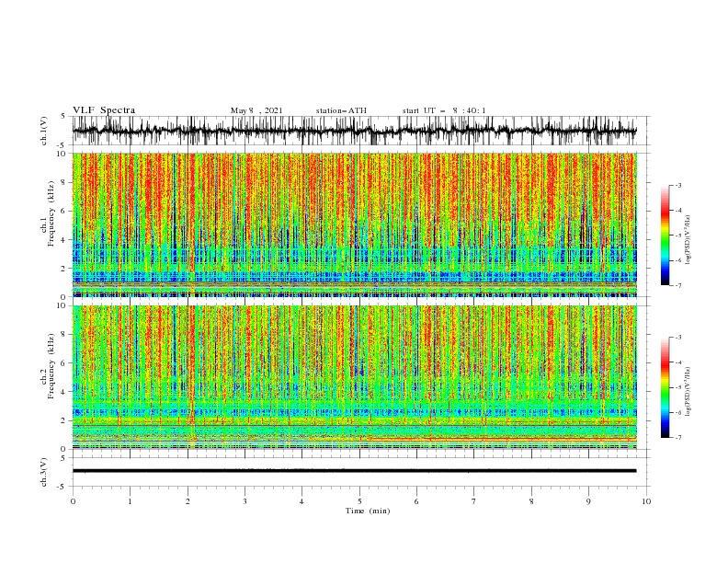Click inside the ch.1 spectrogram panel
Screen dimensions: 728x563
[x=354, y=224]
